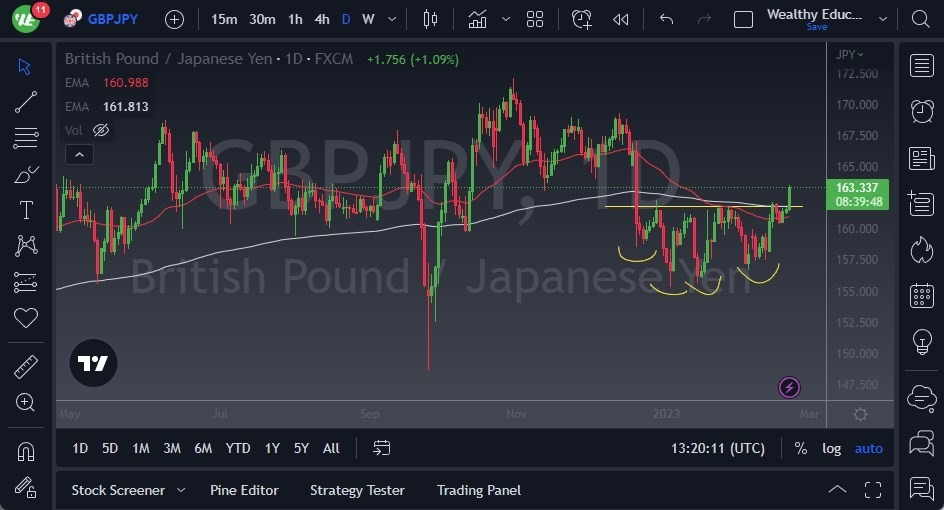The width and height of the screenshot is (944, 510).
Task: Collapse the indicator legend chevron
Action: [79, 155]
